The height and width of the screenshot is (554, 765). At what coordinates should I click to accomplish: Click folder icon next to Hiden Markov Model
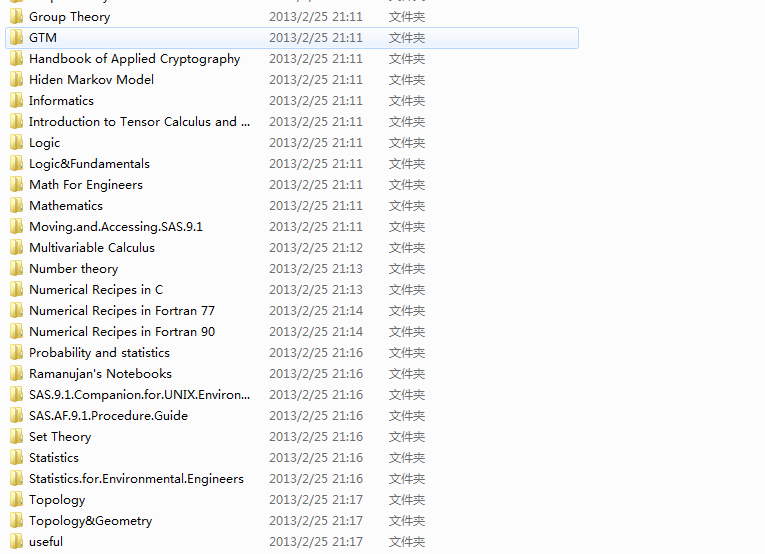tap(16, 80)
